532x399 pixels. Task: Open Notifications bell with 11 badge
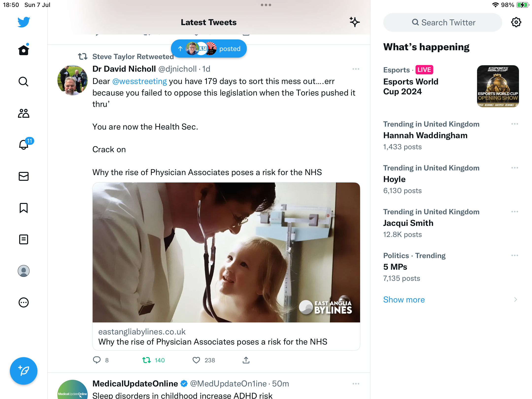24,145
